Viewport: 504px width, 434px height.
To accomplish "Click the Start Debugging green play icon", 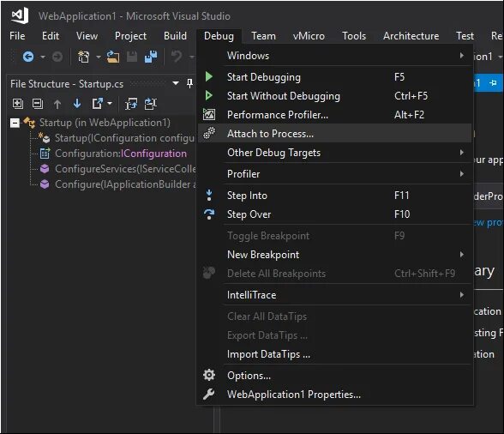I will [209, 76].
